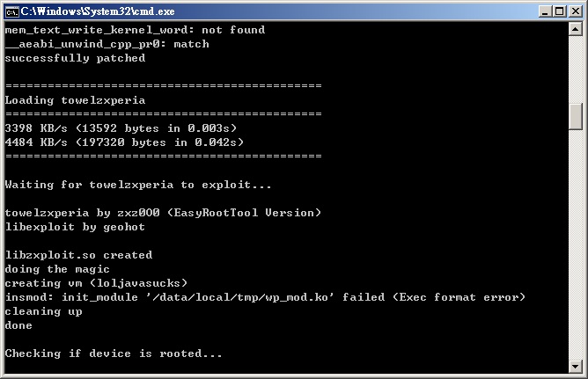Click the scrollbar down arrow
The image size is (588, 379).
pos(576,366)
